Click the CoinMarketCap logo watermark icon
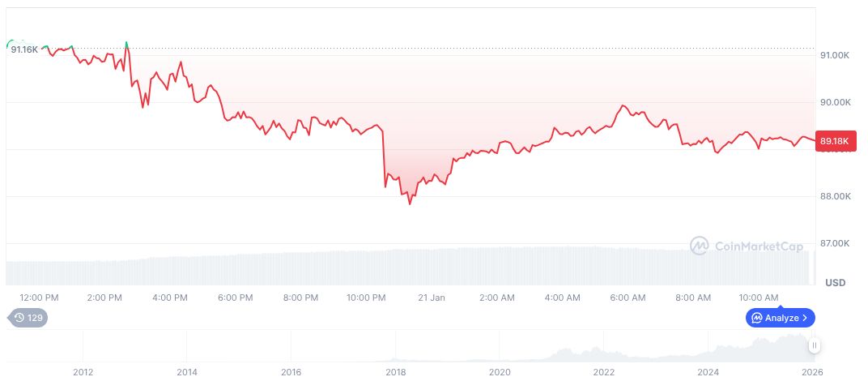The image size is (868, 381). (700, 245)
